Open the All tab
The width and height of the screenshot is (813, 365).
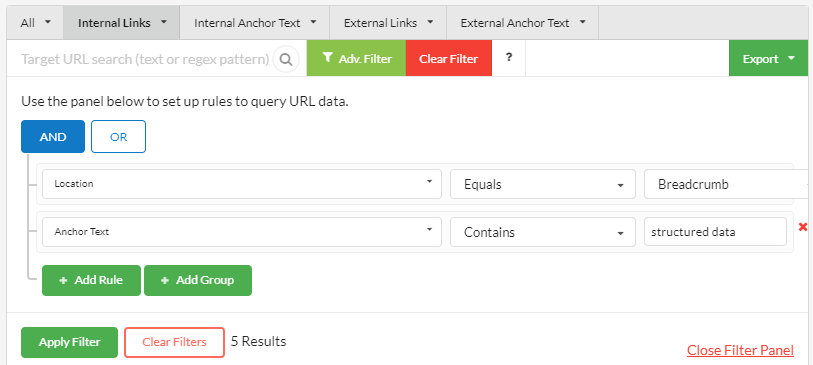tap(35, 23)
